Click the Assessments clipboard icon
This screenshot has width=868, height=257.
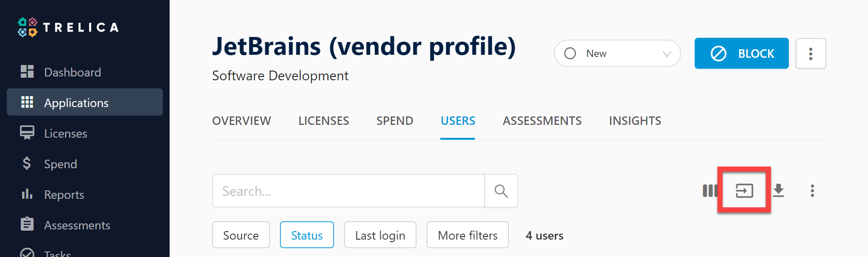[27, 224]
